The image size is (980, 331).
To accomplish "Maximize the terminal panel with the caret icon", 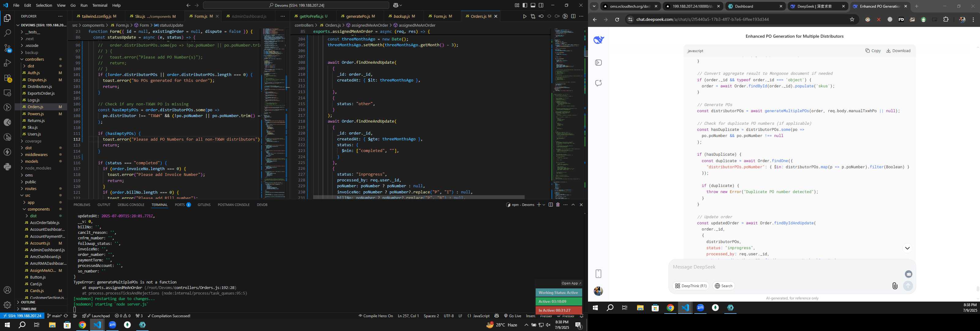I will pyautogui.click(x=573, y=205).
